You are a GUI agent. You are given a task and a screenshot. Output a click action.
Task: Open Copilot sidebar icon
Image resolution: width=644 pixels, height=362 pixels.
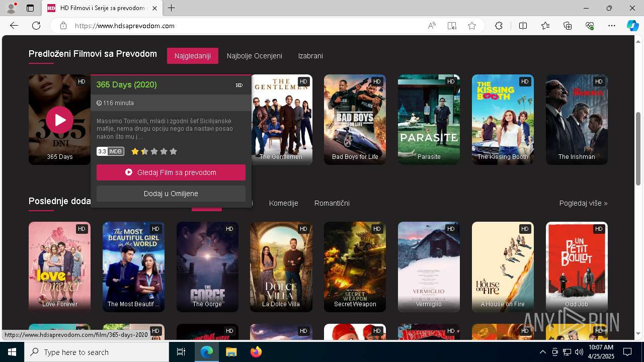(632, 26)
